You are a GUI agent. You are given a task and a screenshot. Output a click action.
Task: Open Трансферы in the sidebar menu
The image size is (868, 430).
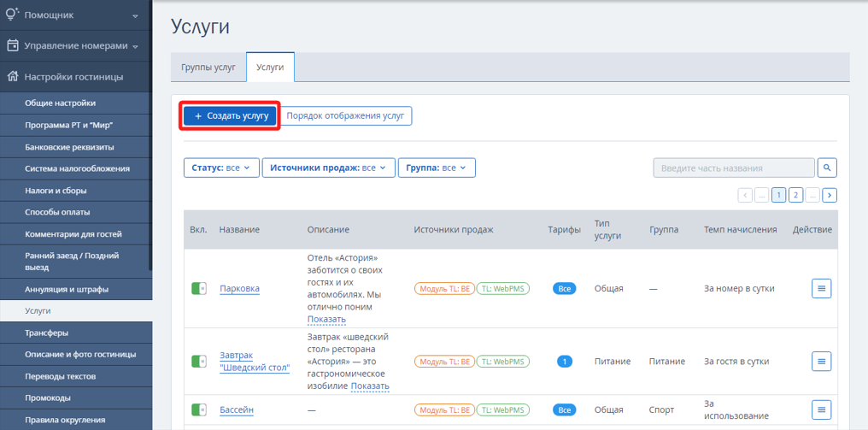point(75,333)
